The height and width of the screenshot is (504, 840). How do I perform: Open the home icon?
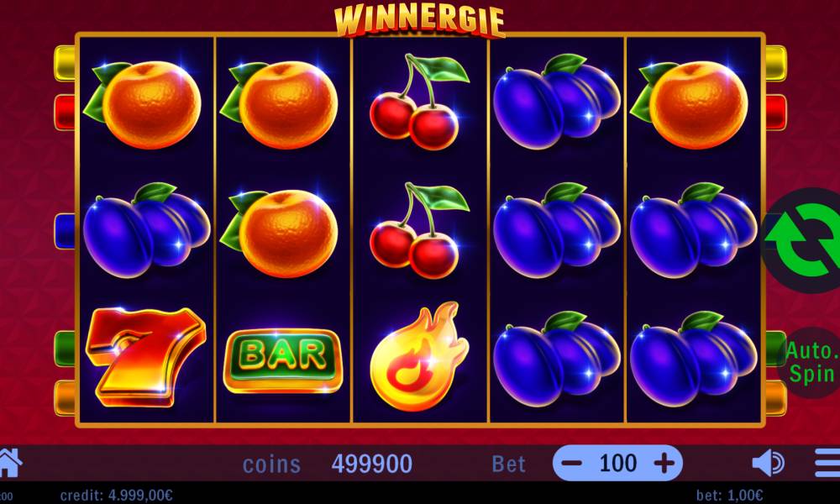(x=9, y=463)
